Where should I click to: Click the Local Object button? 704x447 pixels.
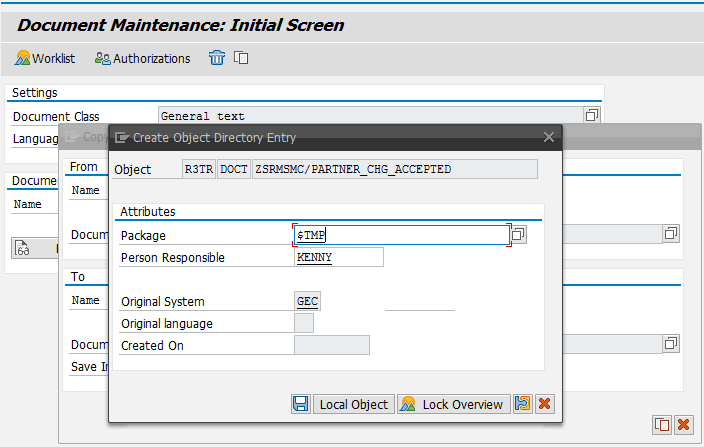(x=353, y=404)
